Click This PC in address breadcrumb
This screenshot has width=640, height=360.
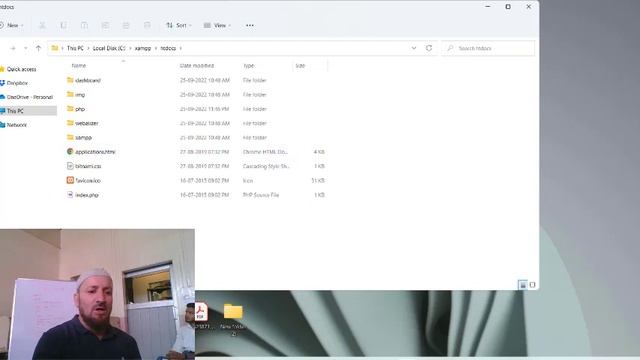click(75, 48)
